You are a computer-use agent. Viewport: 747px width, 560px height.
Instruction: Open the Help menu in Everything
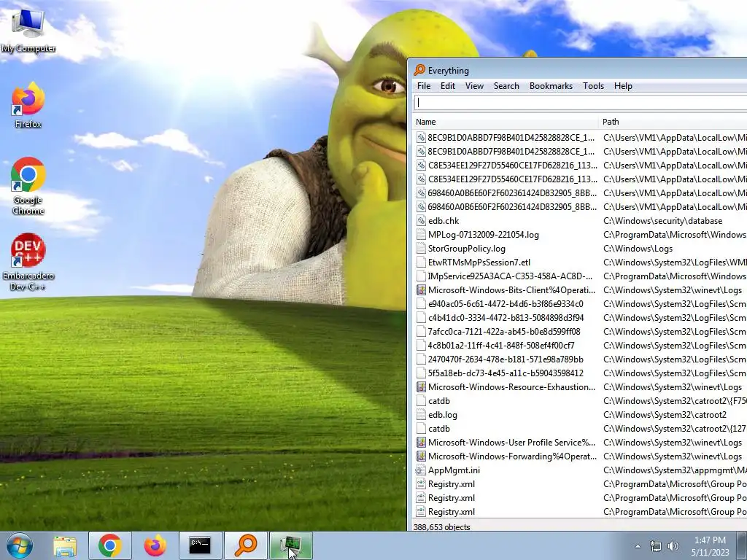623,86
